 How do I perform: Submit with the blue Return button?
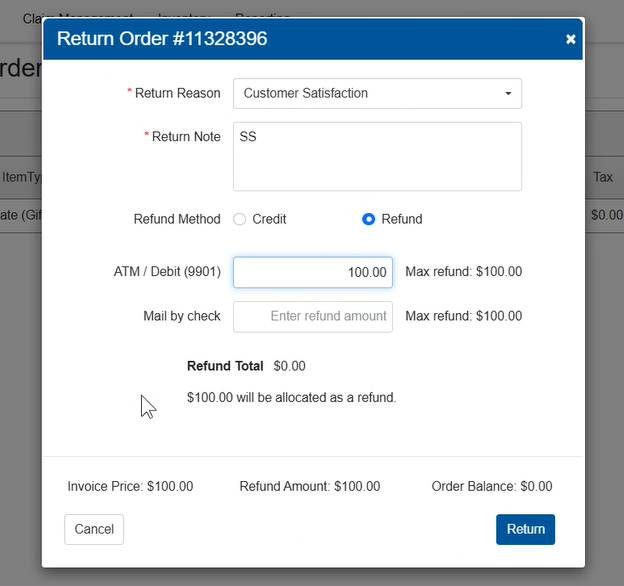point(525,529)
